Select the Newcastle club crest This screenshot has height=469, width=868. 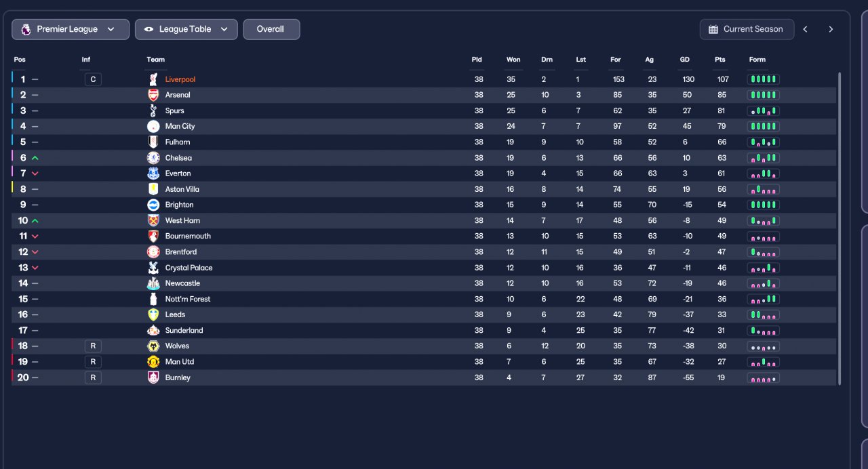coord(153,283)
